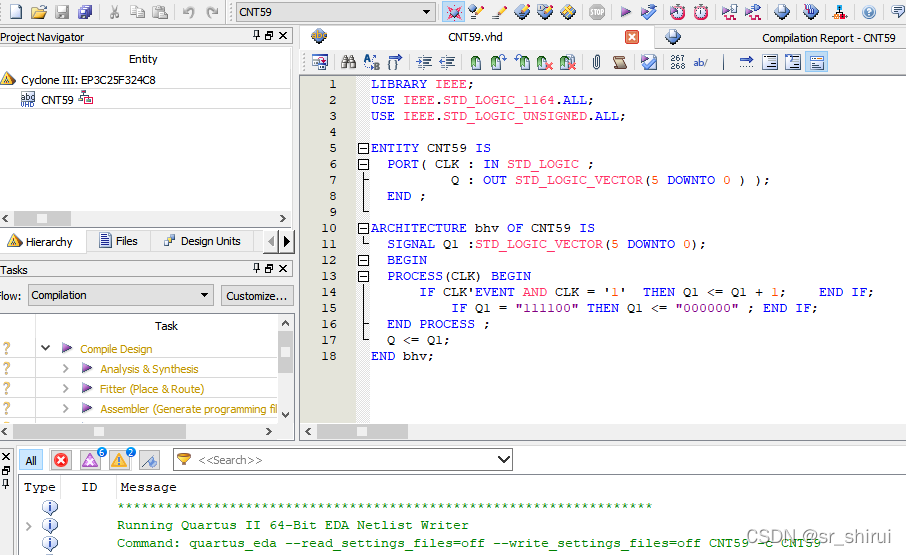Image resolution: width=906 pixels, height=555 pixels.
Task: Expand the Assembler task
Action: pyautogui.click(x=65, y=408)
